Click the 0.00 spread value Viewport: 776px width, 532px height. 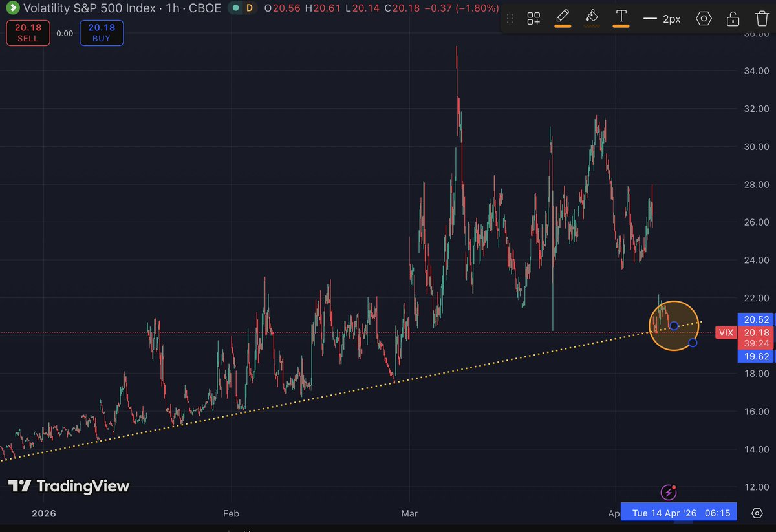click(x=65, y=34)
